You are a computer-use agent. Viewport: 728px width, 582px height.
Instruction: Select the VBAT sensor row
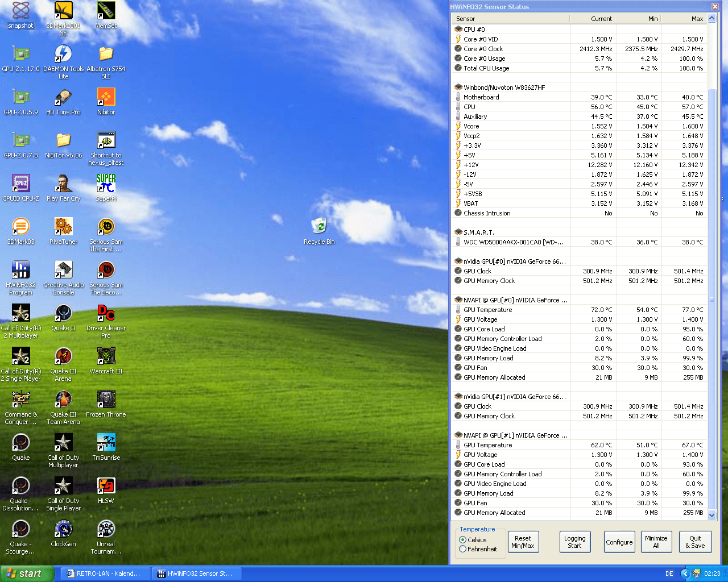pyautogui.click(x=580, y=203)
